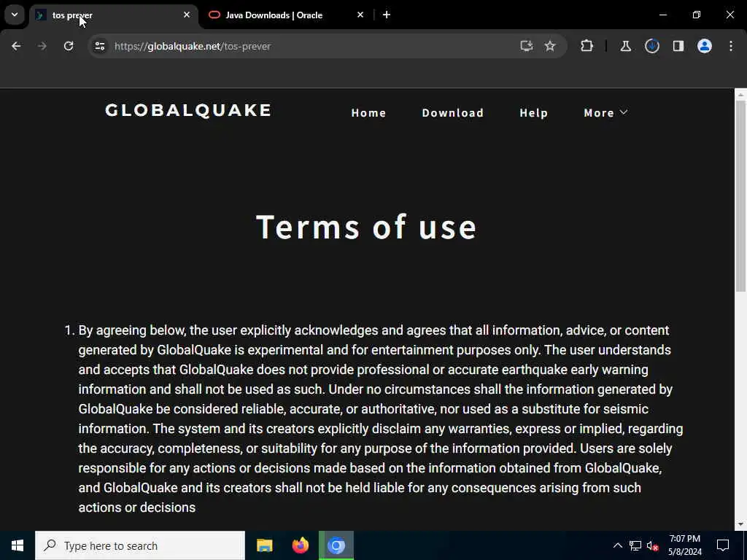
Task: Go back to the previous page
Action: tap(16, 46)
